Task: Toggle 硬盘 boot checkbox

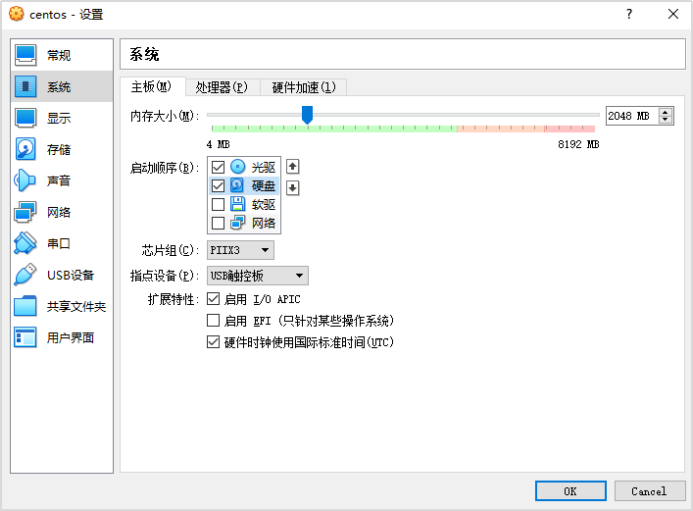Action: point(218,186)
